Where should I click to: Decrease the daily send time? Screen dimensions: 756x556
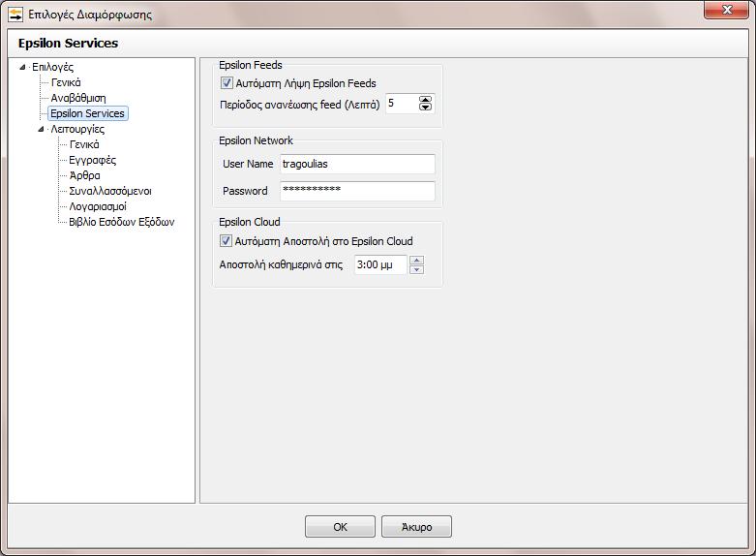click(x=416, y=269)
